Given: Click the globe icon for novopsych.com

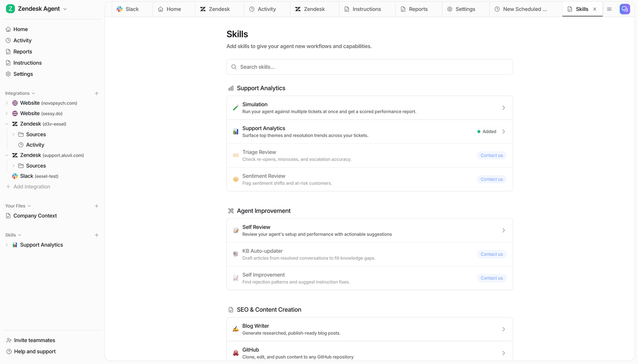Looking at the screenshot, I should click(15, 103).
